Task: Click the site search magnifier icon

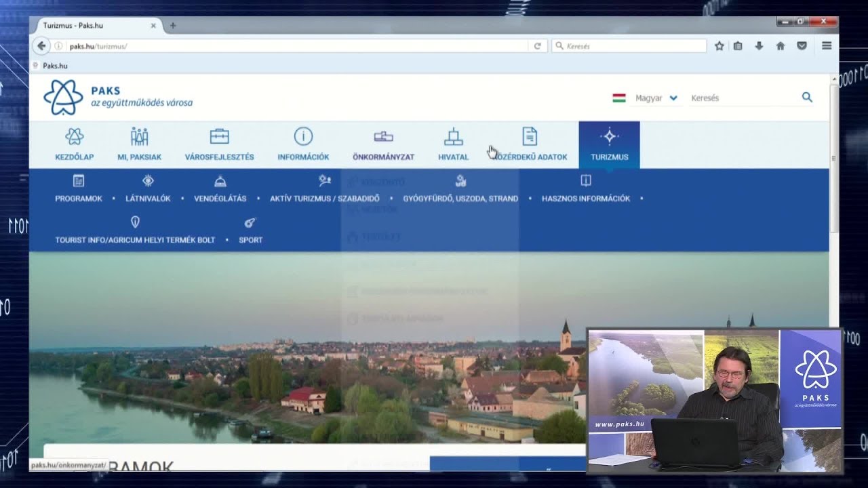Action: [x=807, y=98]
